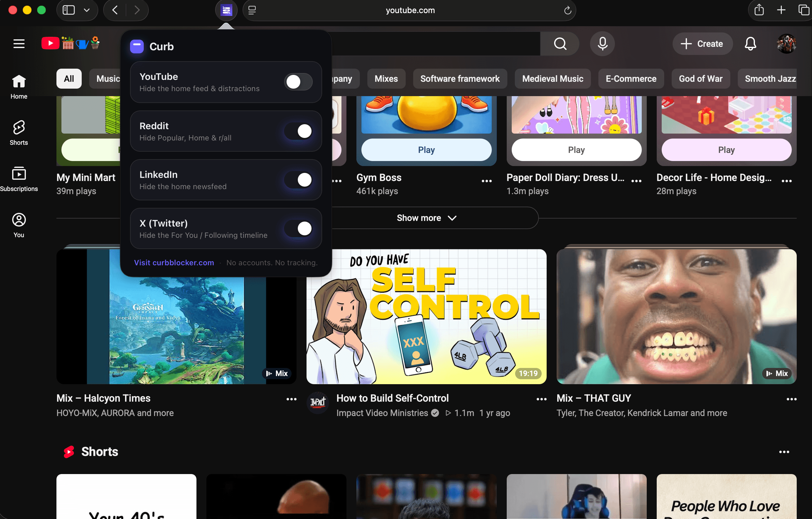Open more options for Gym Boss
812x519 pixels.
pos(486,181)
